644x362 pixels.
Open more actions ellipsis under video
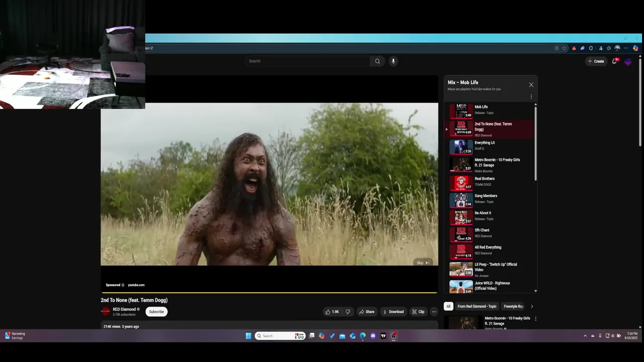(434, 312)
